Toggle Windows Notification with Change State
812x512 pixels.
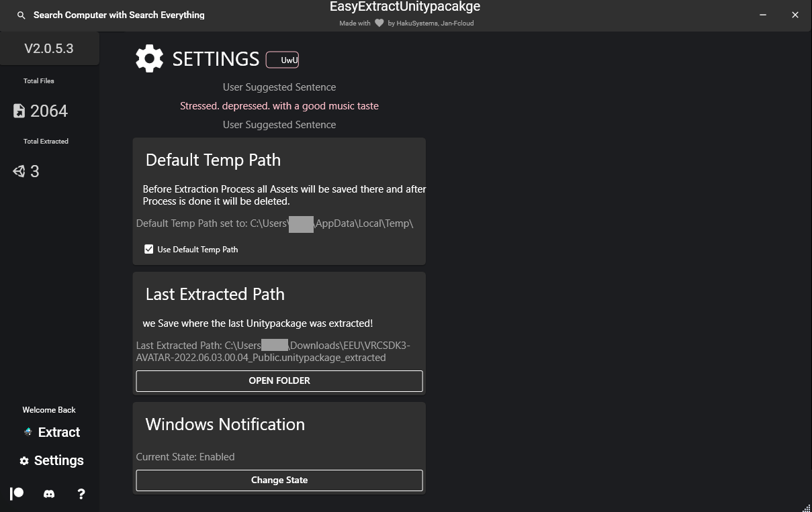(279, 480)
